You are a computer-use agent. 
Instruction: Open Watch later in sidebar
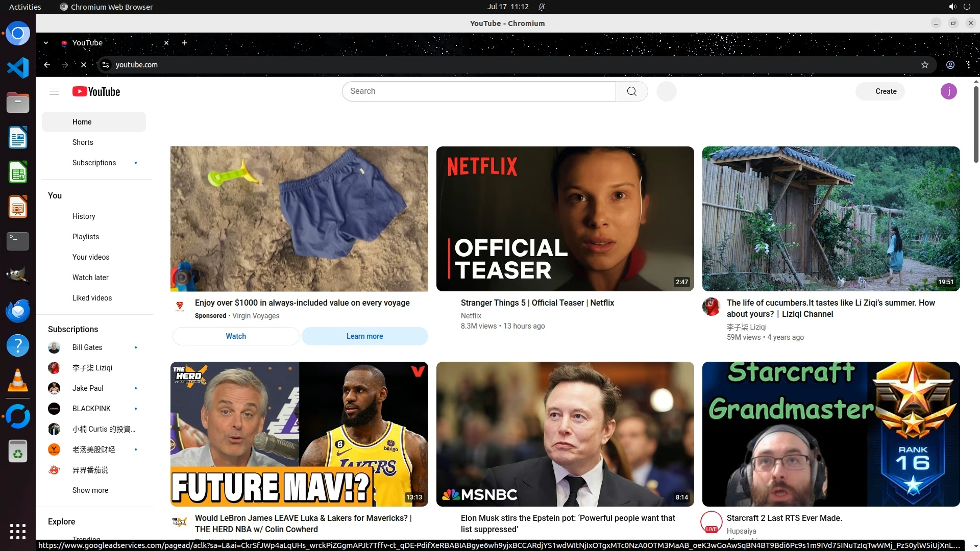pos(90,278)
